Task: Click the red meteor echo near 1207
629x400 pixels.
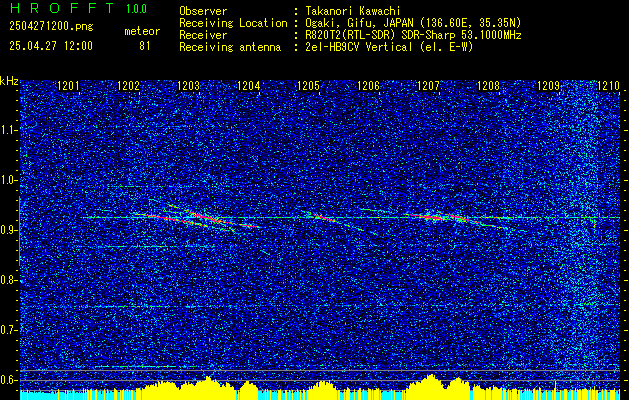Action: [x=431, y=217]
